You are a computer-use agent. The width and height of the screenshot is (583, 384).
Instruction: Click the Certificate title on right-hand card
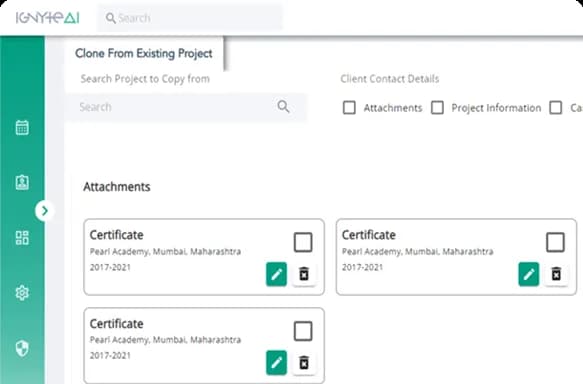click(x=368, y=235)
